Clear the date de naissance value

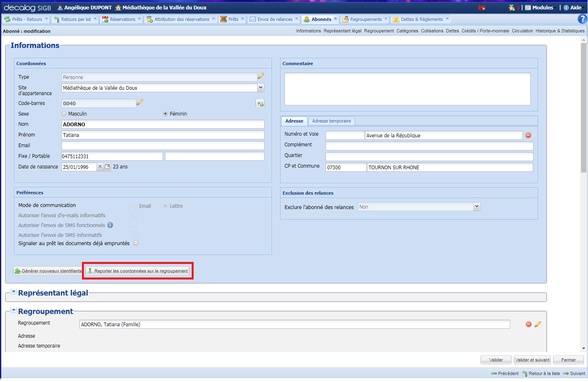coord(100,166)
